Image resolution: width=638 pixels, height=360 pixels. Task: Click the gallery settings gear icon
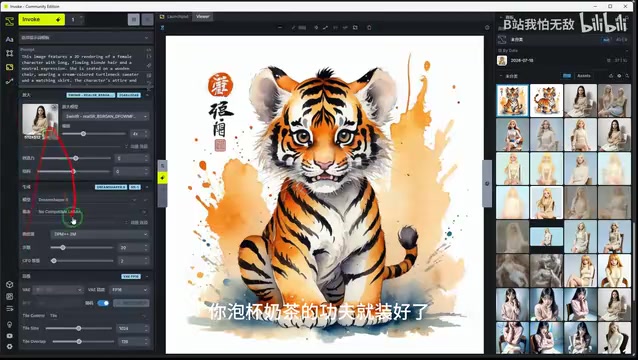point(619,76)
